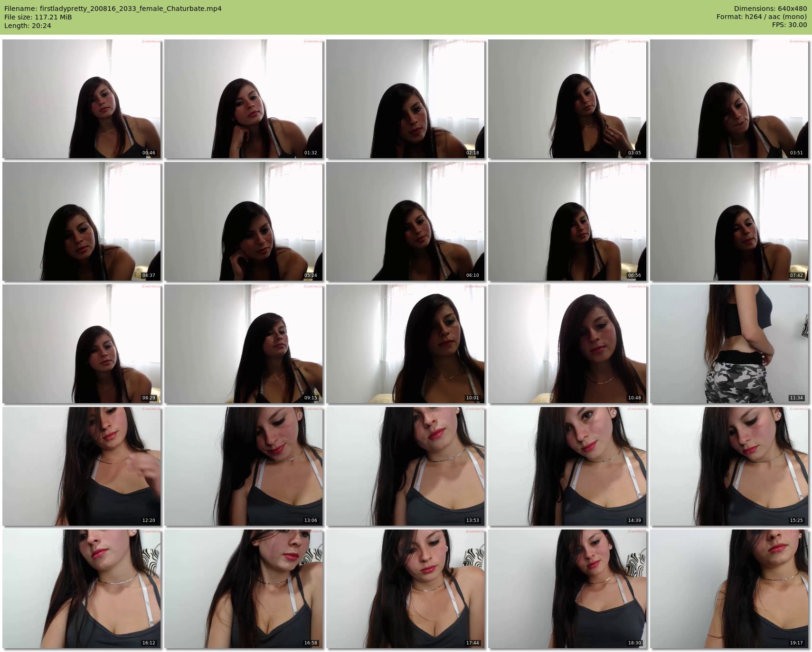
Task: Click the 03:05 frame thumbnail
Action: (x=567, y=99)
